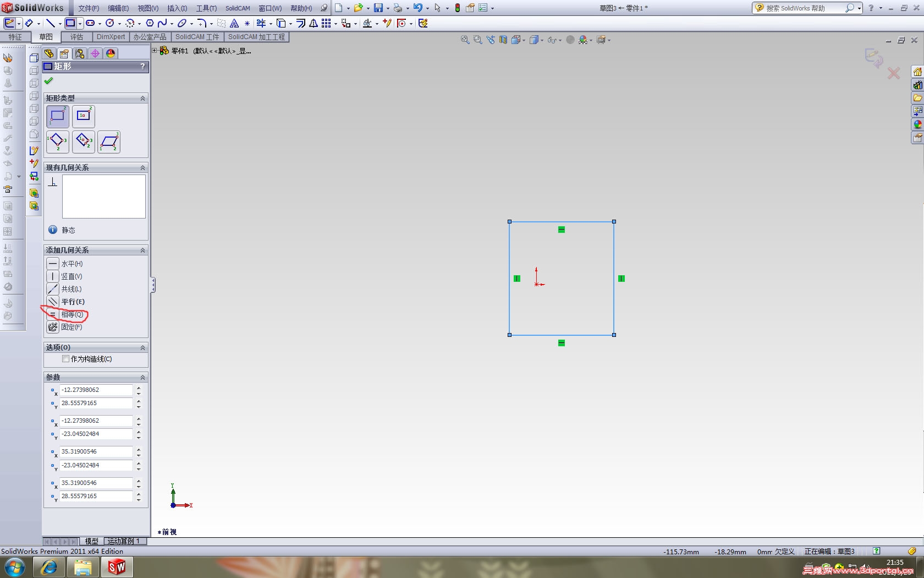Viewport: 924px width, 578px height.
Task: Switch to the SolidCAM 加工工程 tab
Action: [x=256, y=37]
